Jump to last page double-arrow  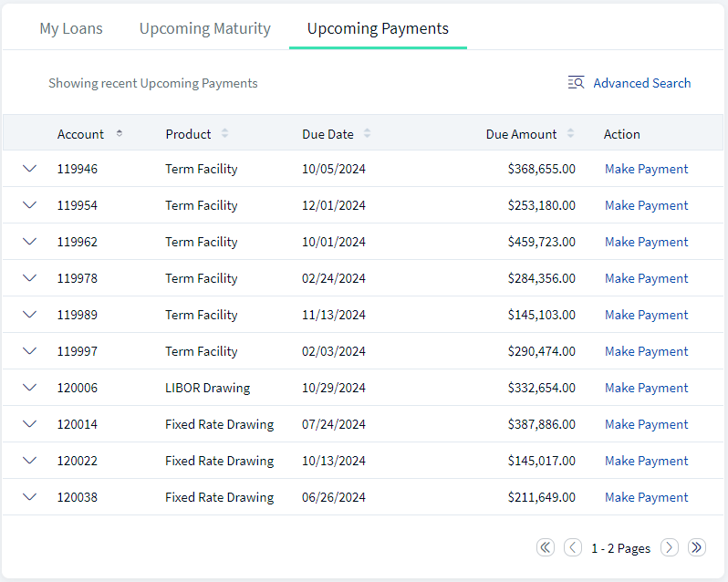click(697, 547)
